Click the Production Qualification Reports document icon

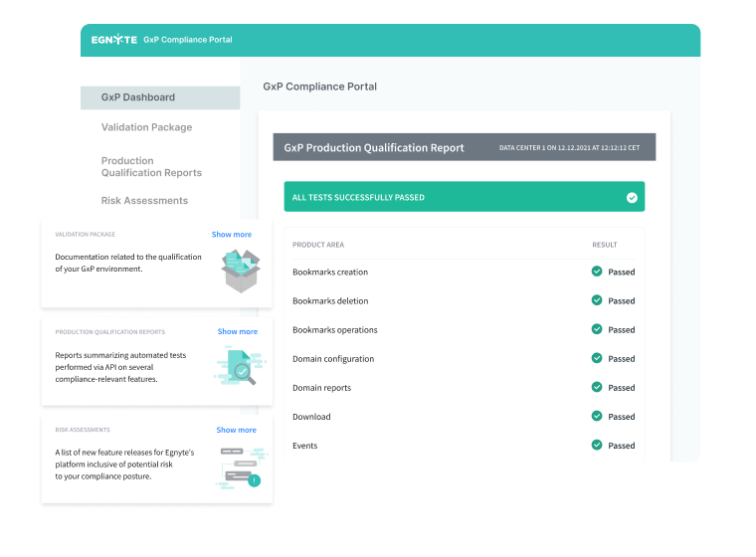click(239, 365)
